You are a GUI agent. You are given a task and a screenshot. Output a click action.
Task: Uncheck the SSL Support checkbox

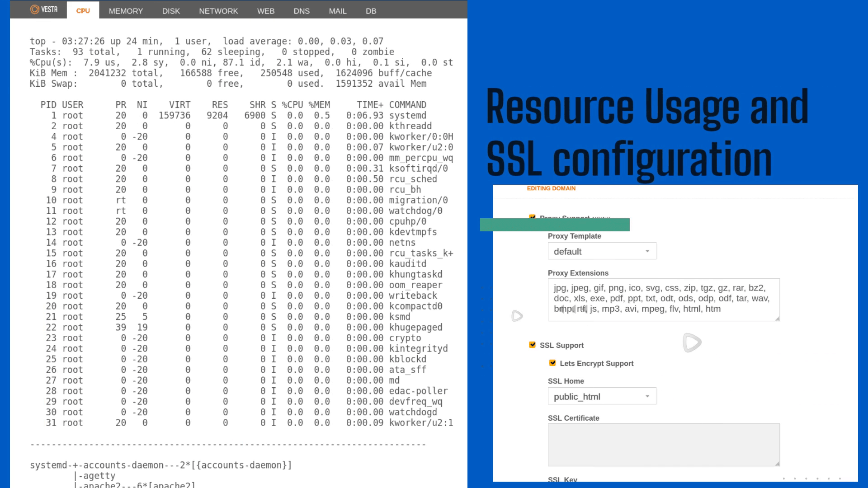[532, 345]
